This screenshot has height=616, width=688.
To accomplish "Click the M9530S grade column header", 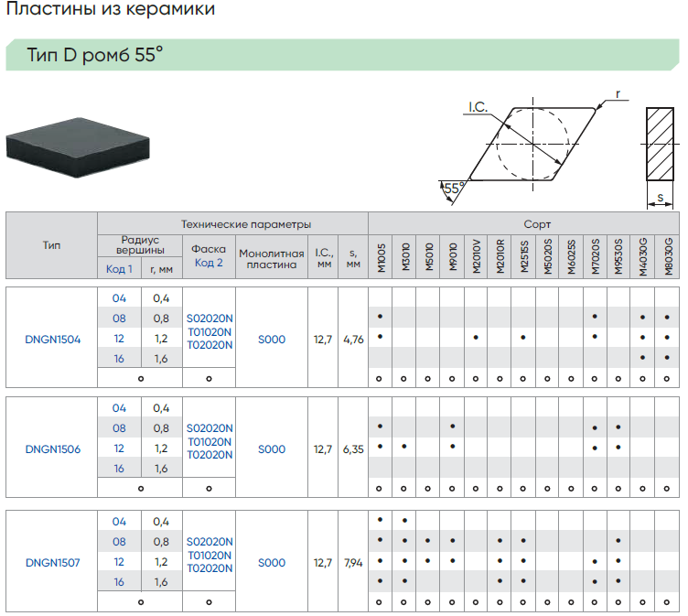I will 618,256.
